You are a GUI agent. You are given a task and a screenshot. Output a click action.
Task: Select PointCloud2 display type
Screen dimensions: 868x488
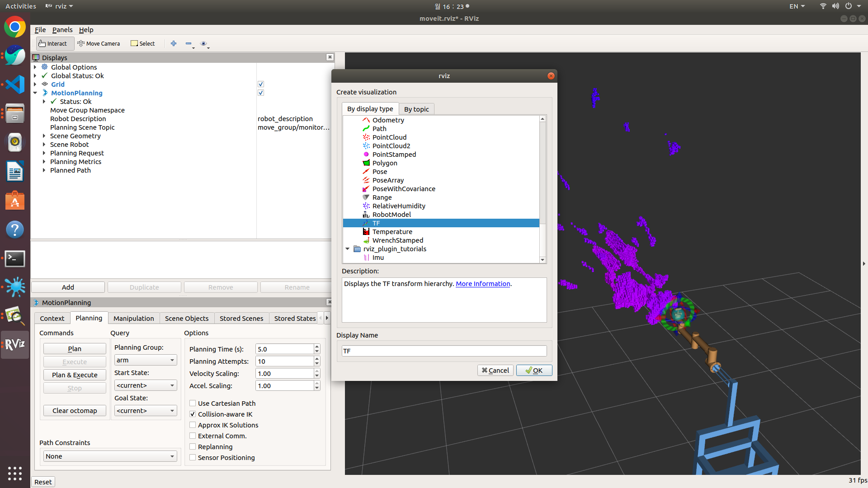(x=391, y=145)
